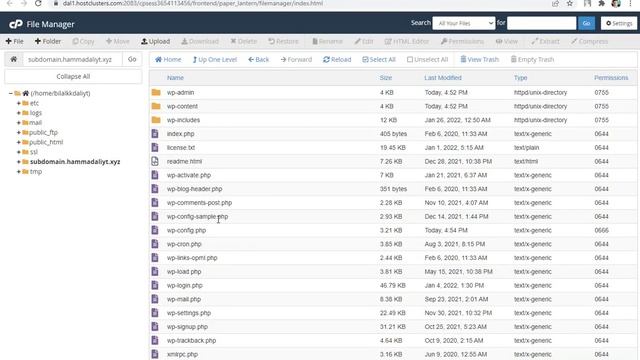The height and width of the screenshot is (360, 640).
Task: Click the Extract toolbar button
Action: tap(545, 41)
